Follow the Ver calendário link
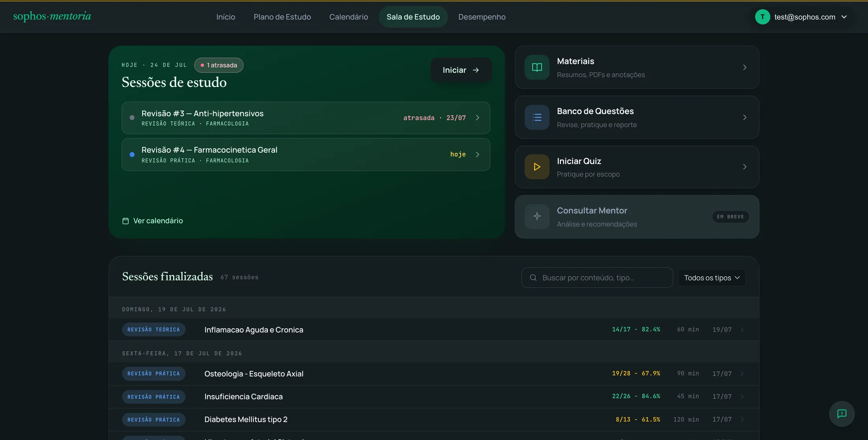 click(152, 221)
